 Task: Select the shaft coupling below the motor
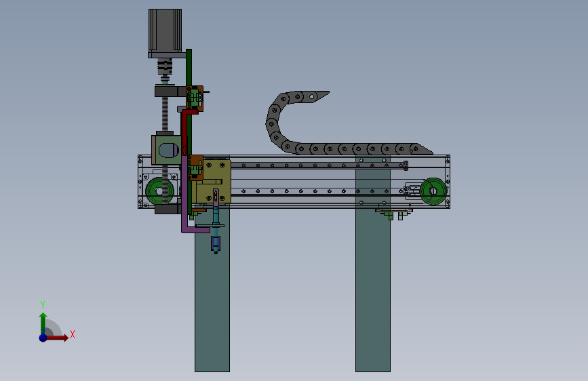click(165, 66)
